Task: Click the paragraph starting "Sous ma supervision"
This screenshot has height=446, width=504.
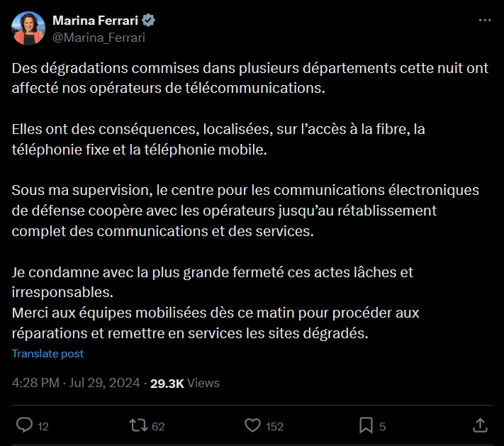Action: (245, 211)
